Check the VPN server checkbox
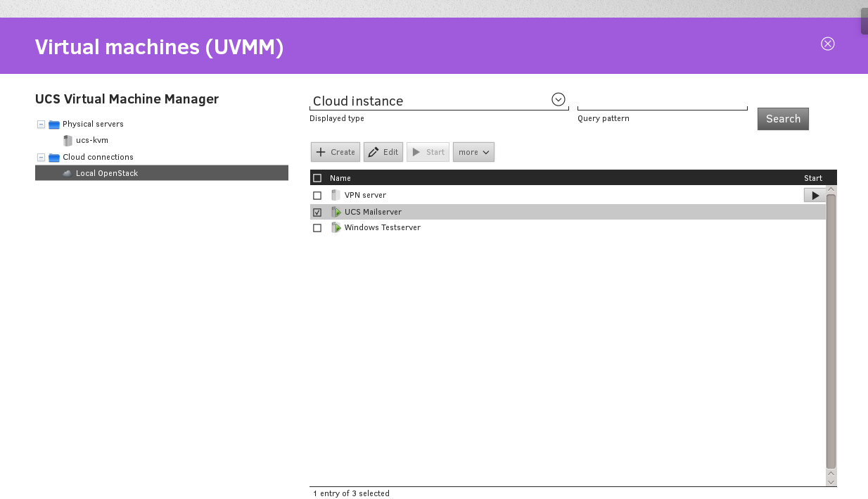868x499 pixels. [317, 196]
